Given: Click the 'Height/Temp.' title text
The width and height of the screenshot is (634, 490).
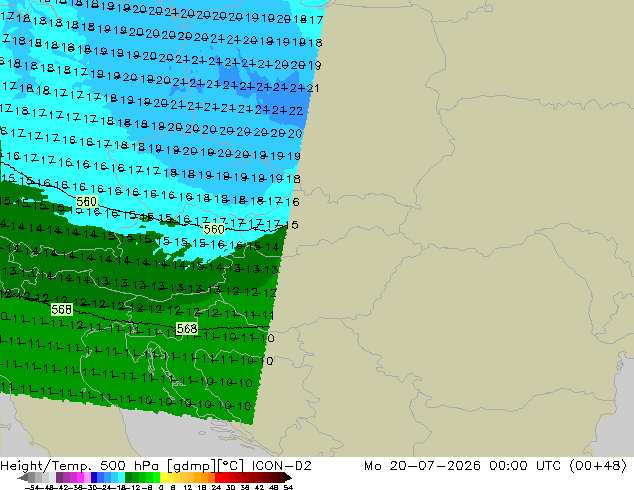Looking at the screenshot, I should pos(45,466).
